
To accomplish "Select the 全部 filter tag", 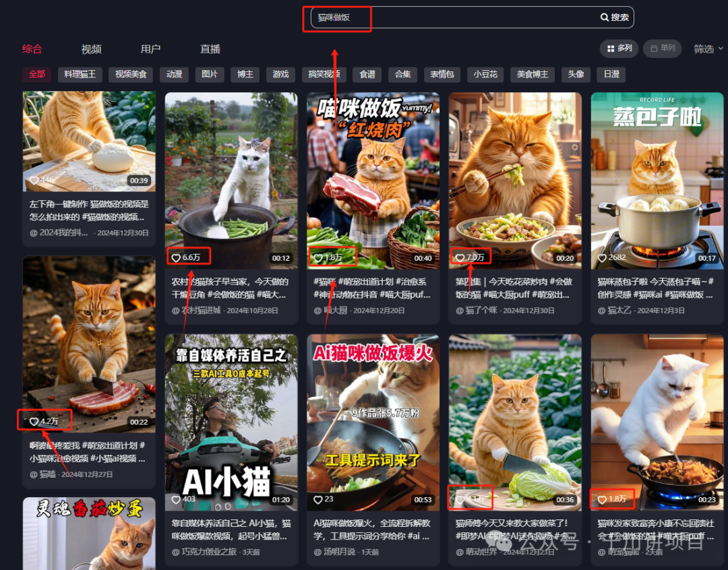I will (36, 74).
